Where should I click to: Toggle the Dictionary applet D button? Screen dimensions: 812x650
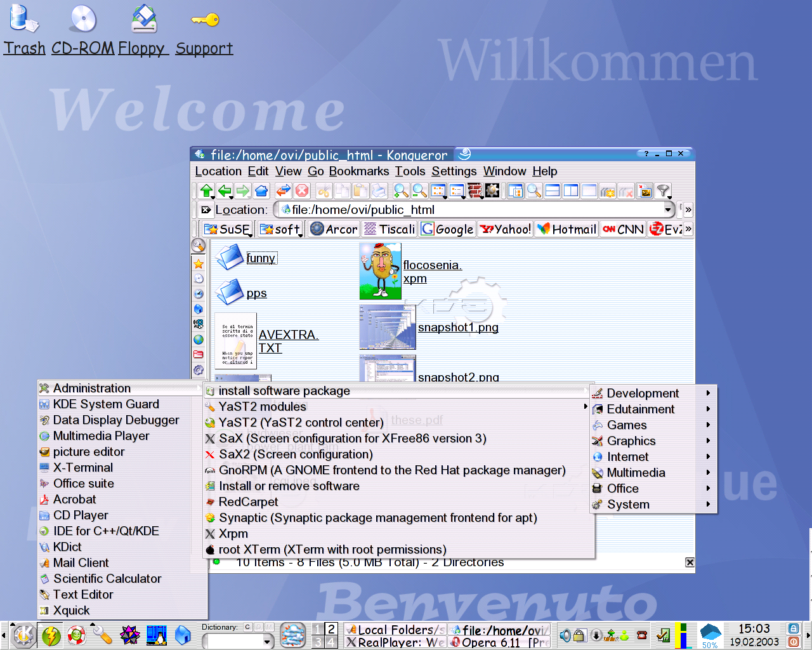click(x=258, y=627)
